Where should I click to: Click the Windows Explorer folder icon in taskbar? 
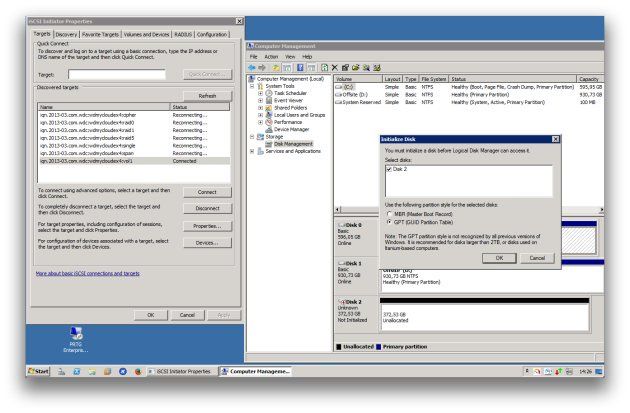pyautogui.click(x=92, y=372)
